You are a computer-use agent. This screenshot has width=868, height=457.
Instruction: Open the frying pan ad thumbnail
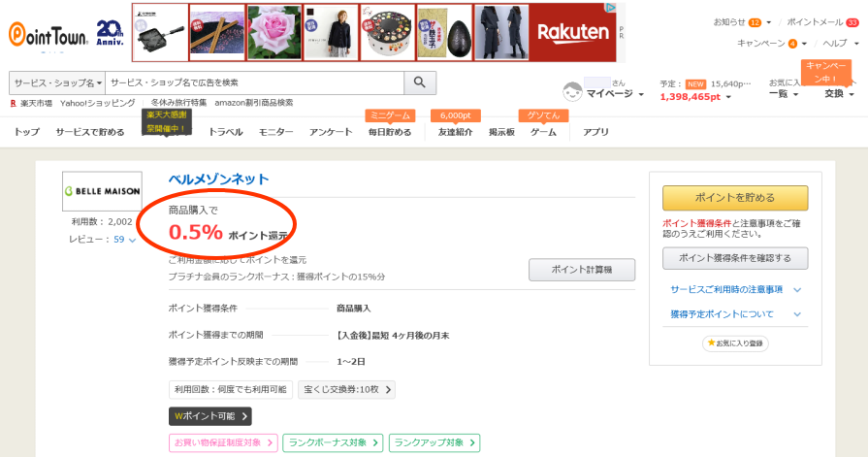coord(160,33)
